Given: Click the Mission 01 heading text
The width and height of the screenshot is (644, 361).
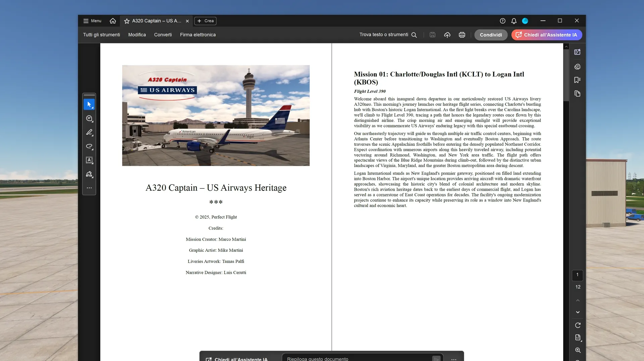Looking at the screenshot, I should click(x=439, y=78).
